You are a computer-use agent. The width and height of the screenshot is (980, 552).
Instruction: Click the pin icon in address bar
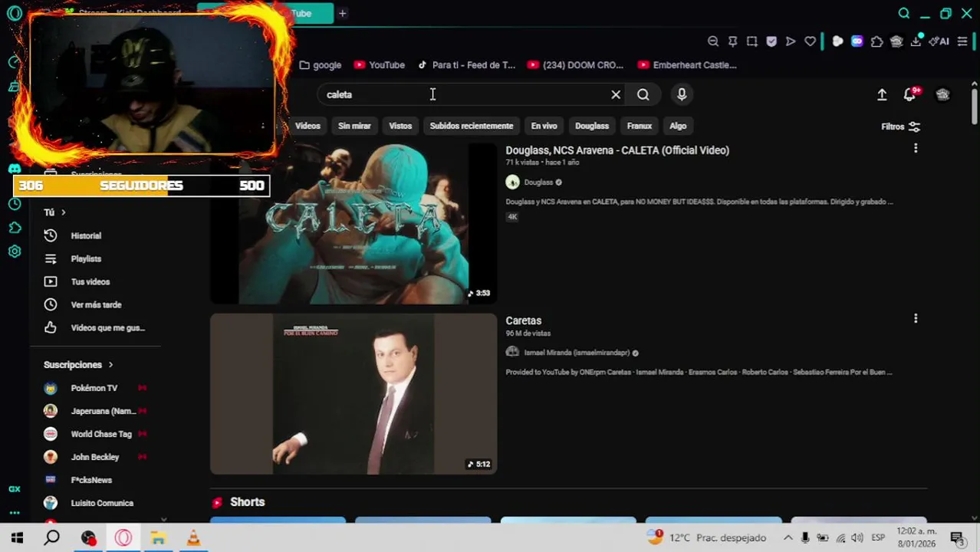tap(732, 41)
